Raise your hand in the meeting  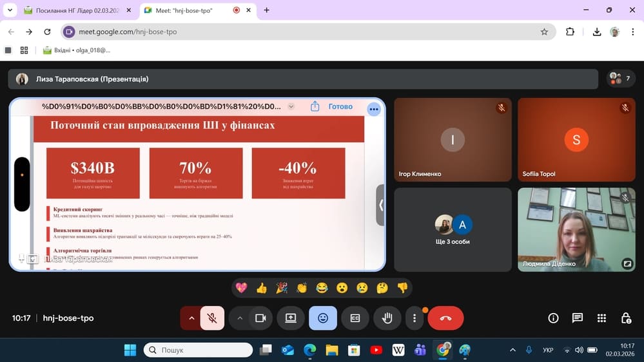(387, 318)
